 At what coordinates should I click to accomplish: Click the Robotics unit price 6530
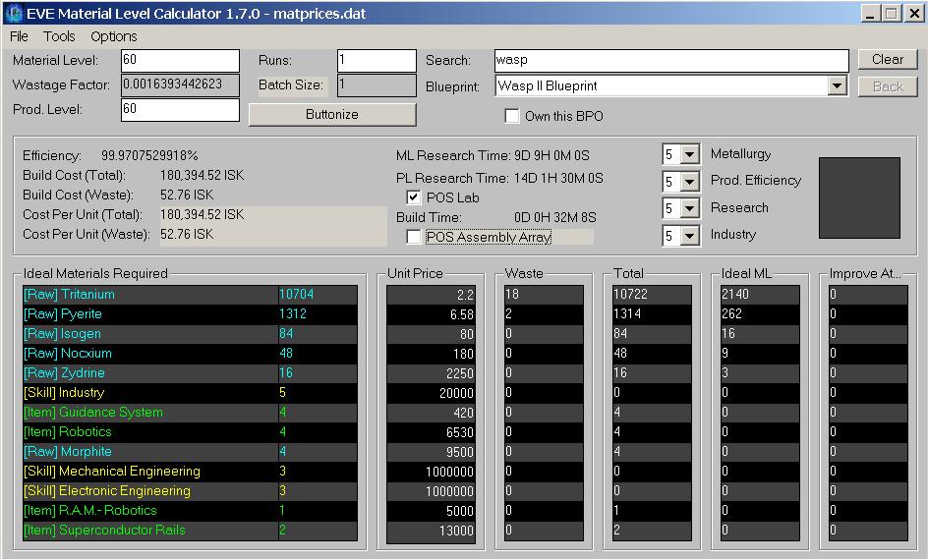click(460, 432)
